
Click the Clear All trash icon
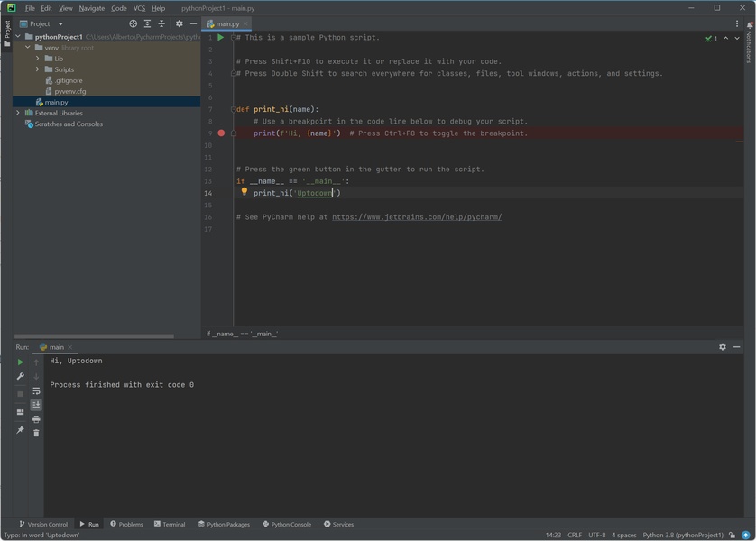tap(36, 433)
